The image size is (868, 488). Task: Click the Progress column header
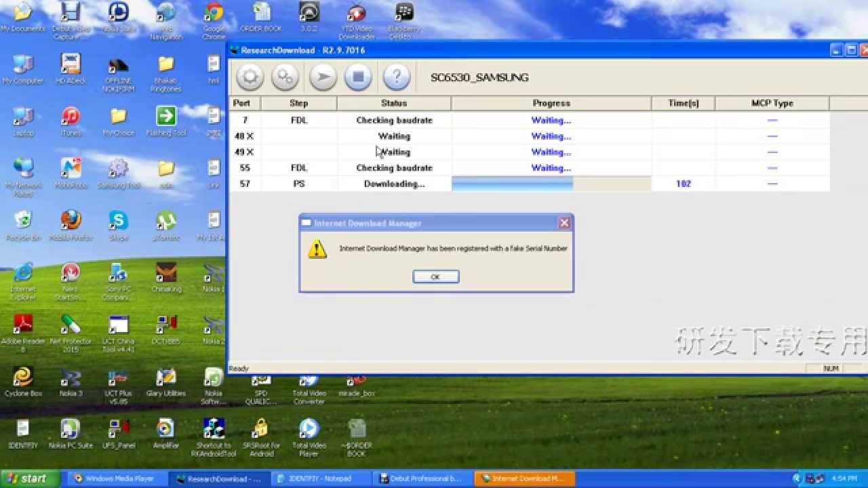(x=551, y=103)
